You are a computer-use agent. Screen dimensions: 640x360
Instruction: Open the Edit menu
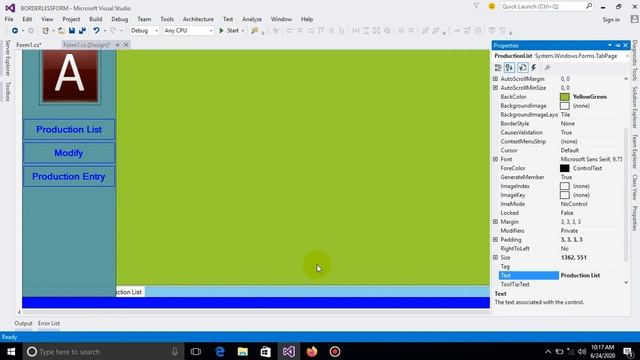27,19
